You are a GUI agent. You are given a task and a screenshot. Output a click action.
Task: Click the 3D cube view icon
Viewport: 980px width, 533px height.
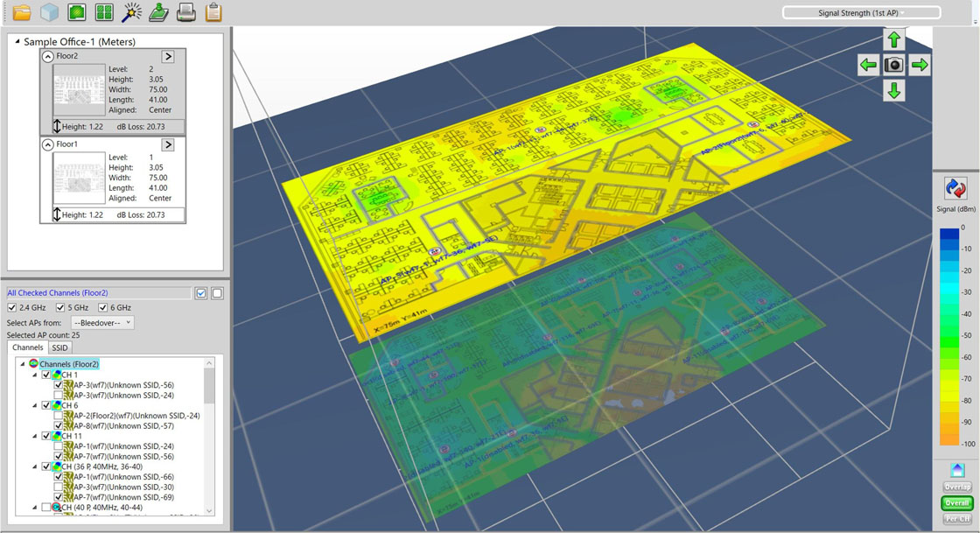(x=49, y=12)
